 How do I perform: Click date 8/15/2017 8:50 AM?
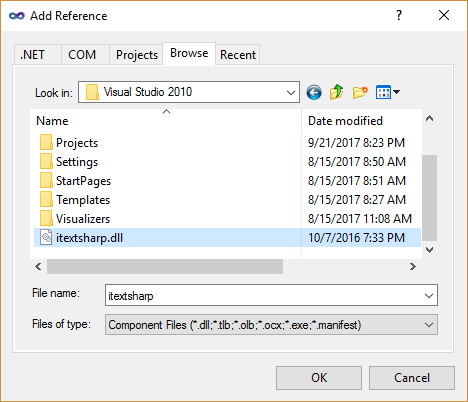[x=357, y=162]
